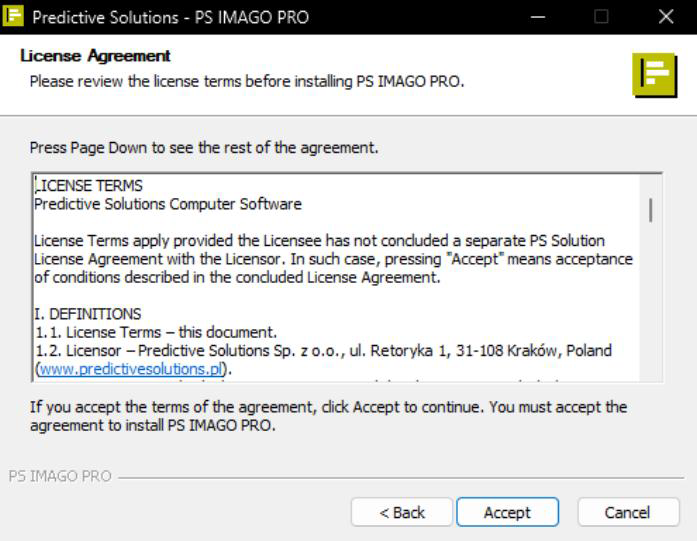This screenshot has height=541, width=697.
Task: Close the PS IMAGO PRO installer window
Action: [x=666, y=17]
